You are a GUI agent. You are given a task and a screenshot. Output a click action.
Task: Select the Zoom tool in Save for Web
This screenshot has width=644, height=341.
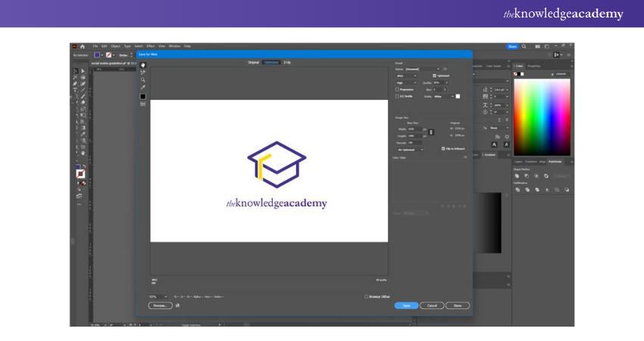pyautogui.click(x=142, y=80)
